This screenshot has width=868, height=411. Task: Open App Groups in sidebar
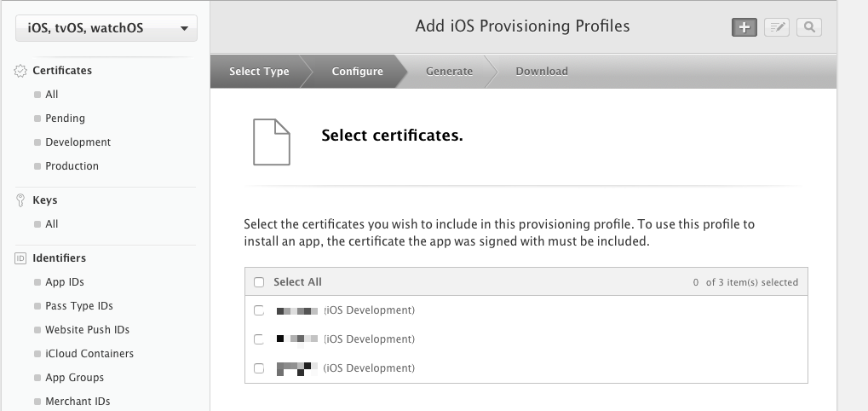(x=74, y=377)
